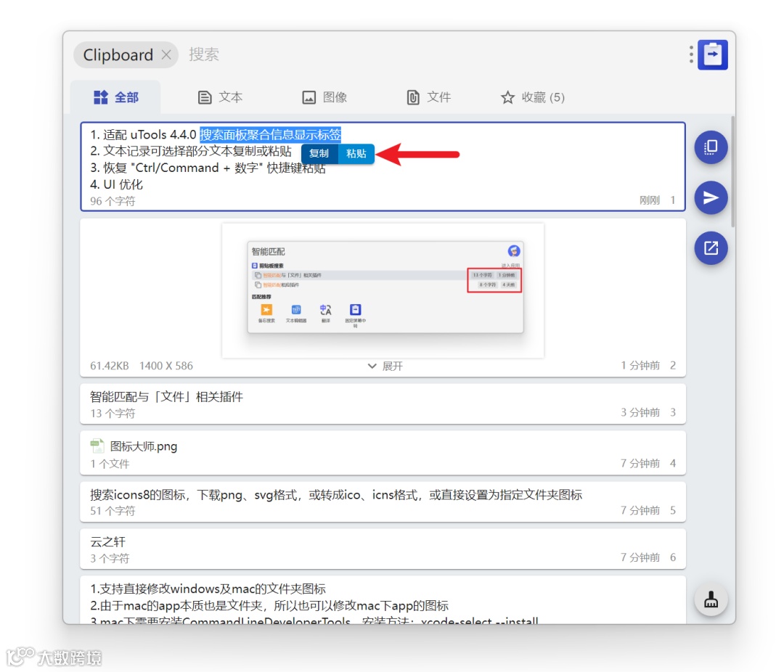Screen dimensions: 784x672
Task: Click the PNG file icon beside 图标大师.png
Action: [97, 446]
